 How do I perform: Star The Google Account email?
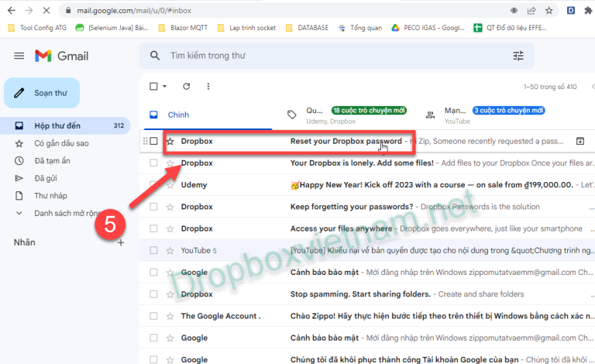click(170, 316)
